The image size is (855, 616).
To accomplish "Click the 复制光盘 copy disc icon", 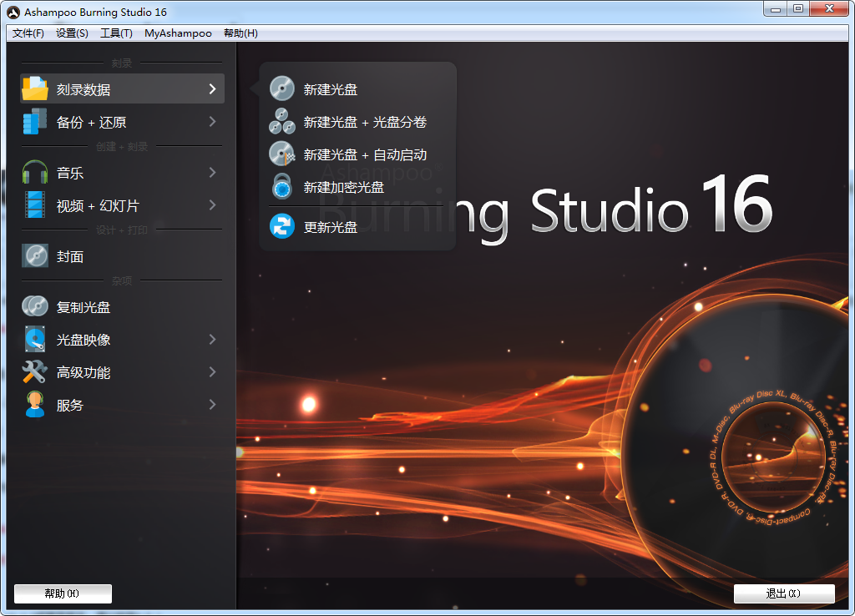I will [x=35, y=306].
